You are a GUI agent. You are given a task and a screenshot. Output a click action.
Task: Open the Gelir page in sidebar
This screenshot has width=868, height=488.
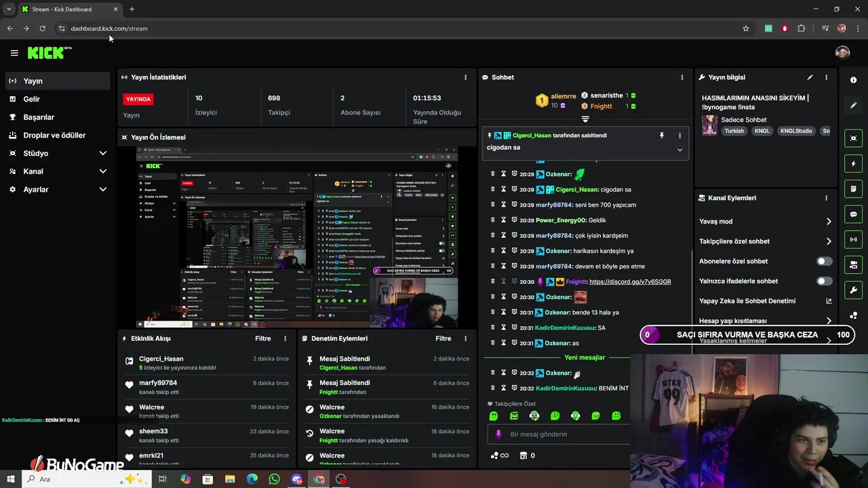point(58,99)
